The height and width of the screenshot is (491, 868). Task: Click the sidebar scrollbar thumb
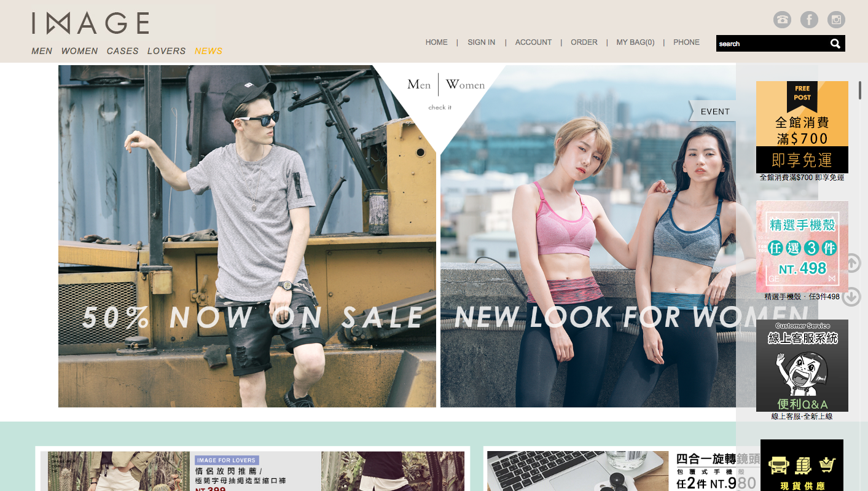(860, 90)
